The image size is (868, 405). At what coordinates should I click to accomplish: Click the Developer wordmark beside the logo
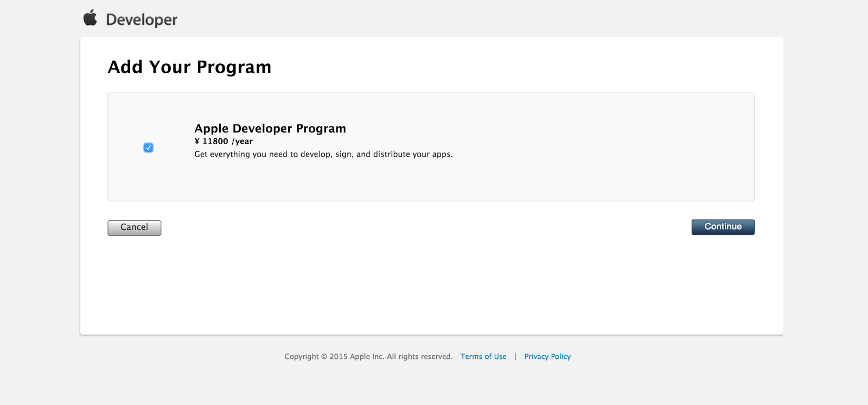[x=142, y=20]
